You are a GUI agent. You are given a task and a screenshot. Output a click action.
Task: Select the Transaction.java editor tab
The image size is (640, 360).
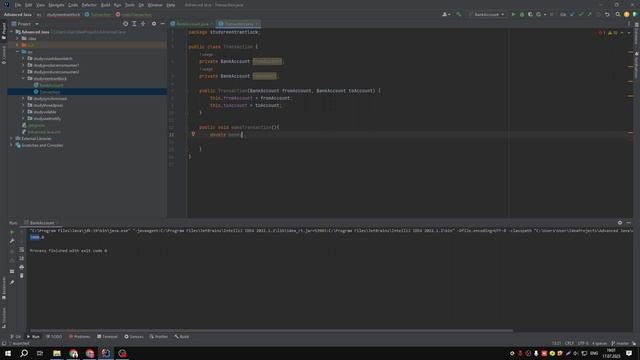[x=239, y=24]
